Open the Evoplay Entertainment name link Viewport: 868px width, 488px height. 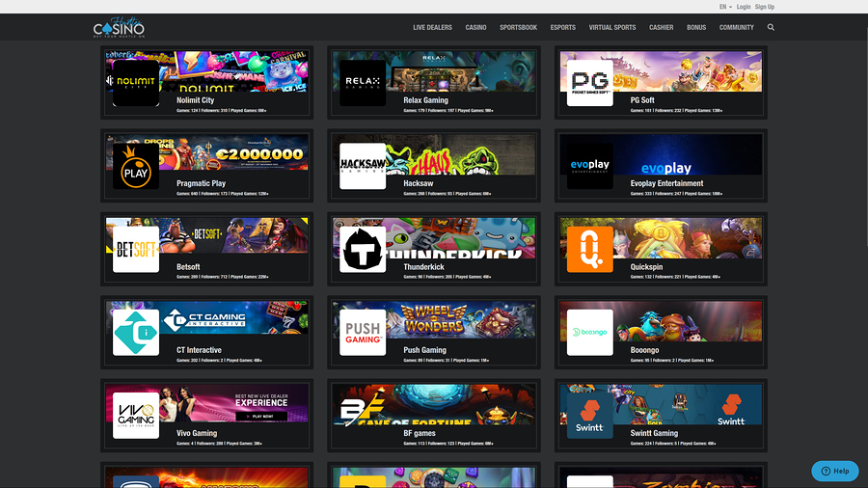(x=666, y=183)
